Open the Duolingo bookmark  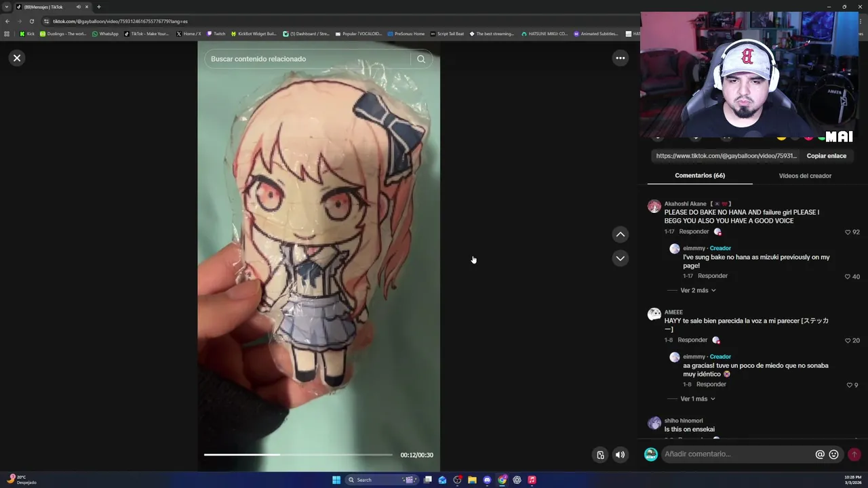click(63, 34)
